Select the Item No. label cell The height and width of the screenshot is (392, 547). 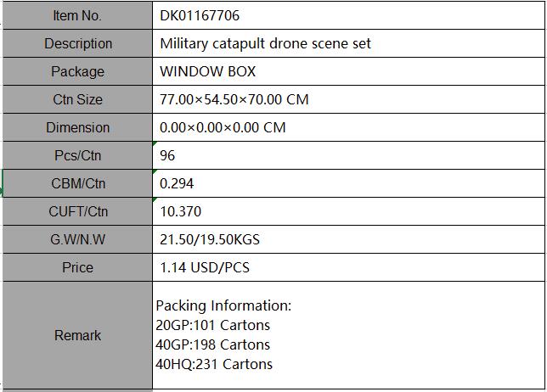click(77, 15)
